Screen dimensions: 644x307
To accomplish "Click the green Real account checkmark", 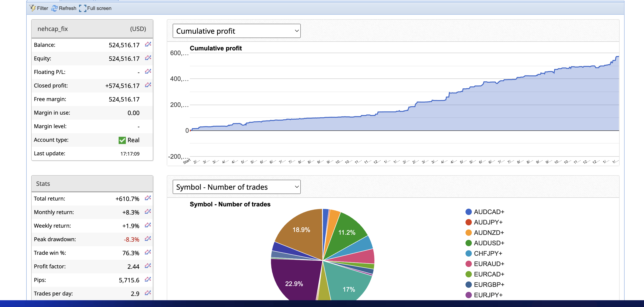I will (122, 140).
